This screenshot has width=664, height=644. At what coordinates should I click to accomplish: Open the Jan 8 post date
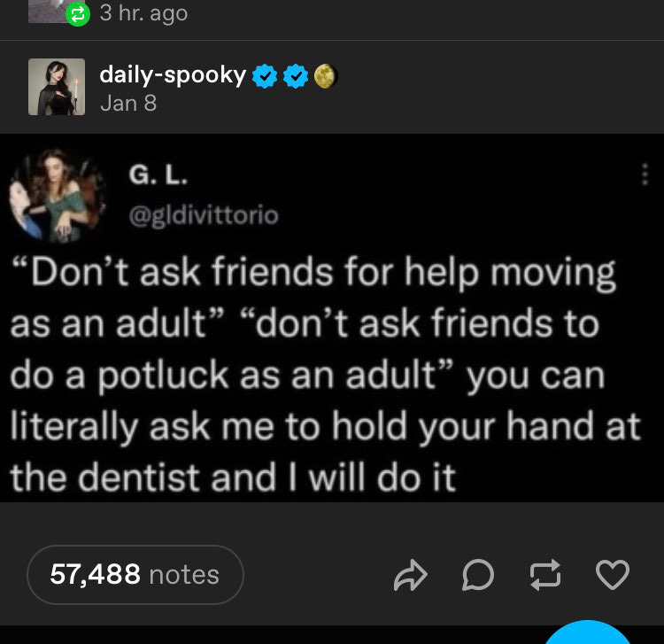click(x=128, y=103)
